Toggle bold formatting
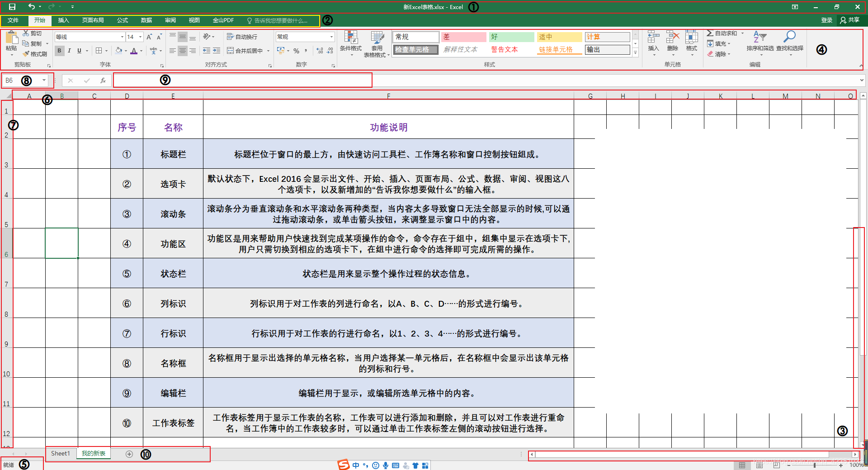 59,51
